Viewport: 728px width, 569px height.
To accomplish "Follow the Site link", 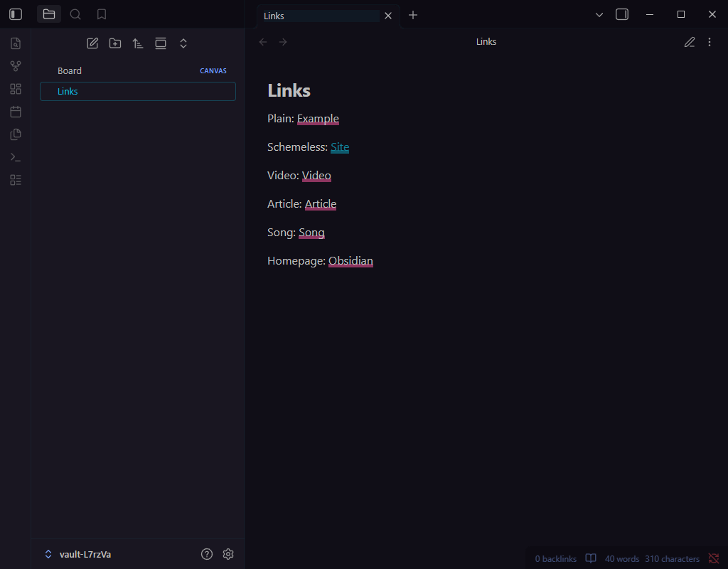I will point(340,147).
